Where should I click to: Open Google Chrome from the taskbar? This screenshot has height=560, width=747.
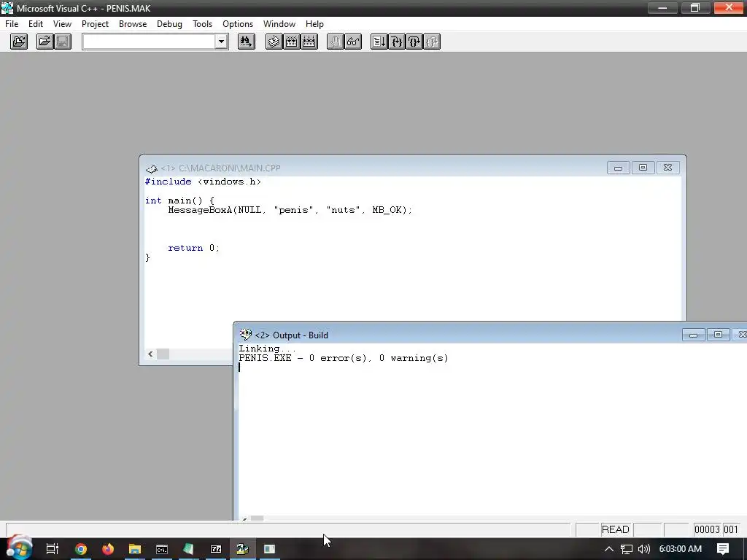pyautogui.click(x=81, y=549)
